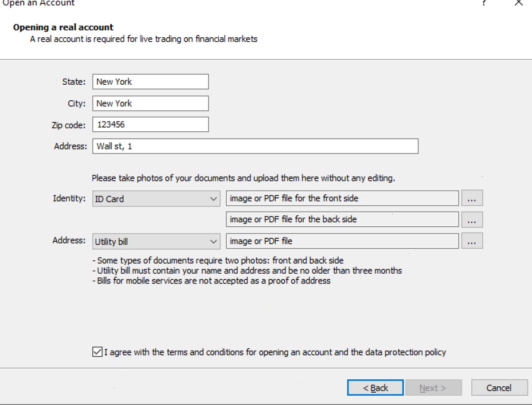Click the Address field containing Wall st
This screenshot has width=532, height=405.
tap(255, 146)
